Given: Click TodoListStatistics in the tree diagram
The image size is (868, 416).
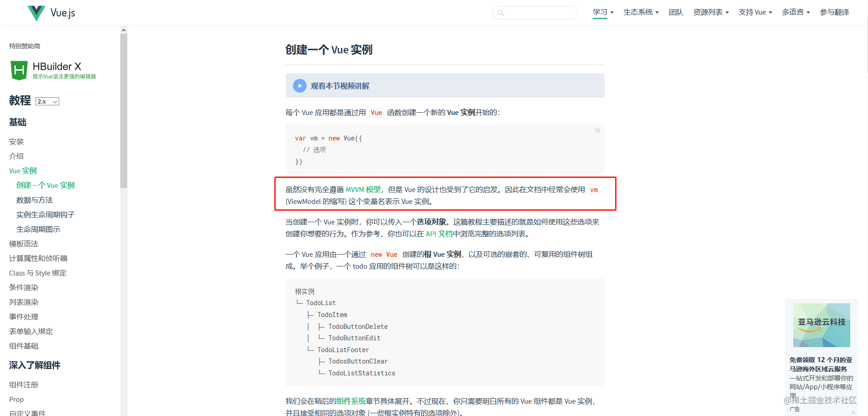Looking at the screenshot, I should 362,373.
